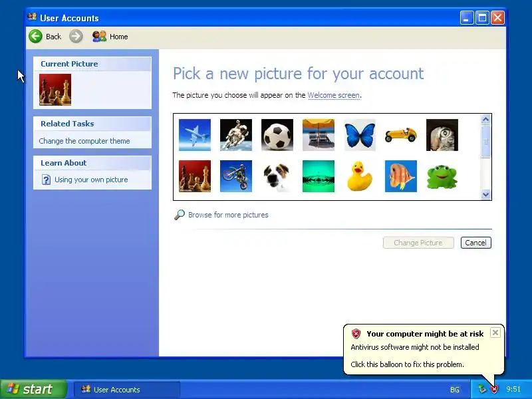Click the picture list scroll down arrow
The image size is (532, 399).
coord(486,194)
